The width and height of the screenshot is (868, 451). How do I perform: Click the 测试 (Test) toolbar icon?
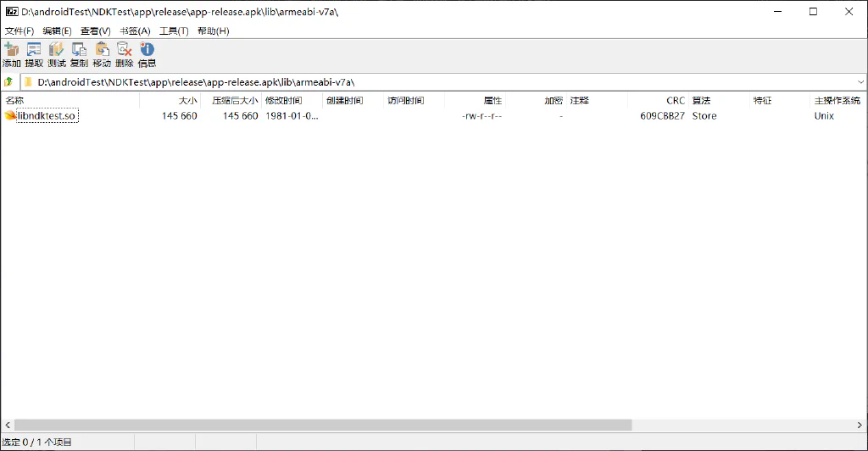(x=57, y=54)
